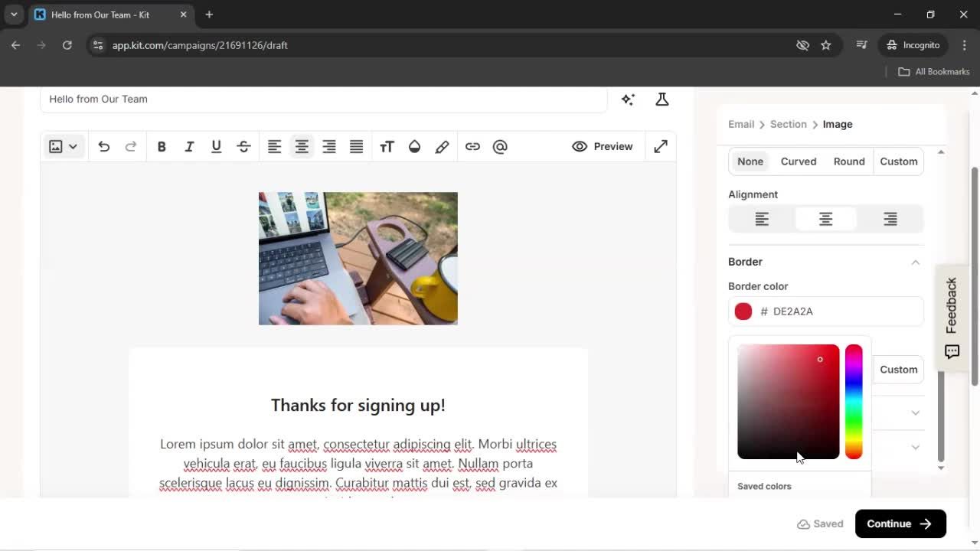This screenshot has width=980, height=551.
Task: Open the insert image dropdown in the toolbar
Action: pyautogui.click(x=64, y=146)
